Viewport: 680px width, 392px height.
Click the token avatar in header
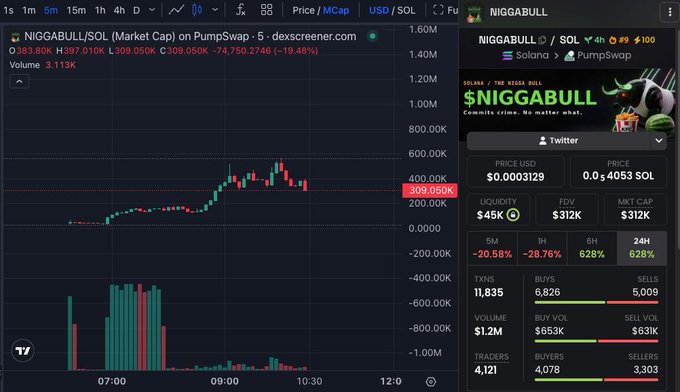tap(474, 13)
